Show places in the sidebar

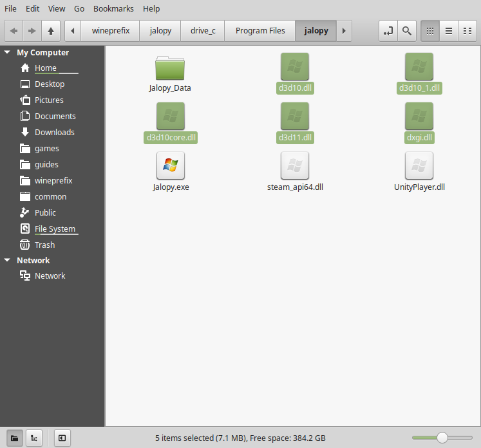[14, 438]
